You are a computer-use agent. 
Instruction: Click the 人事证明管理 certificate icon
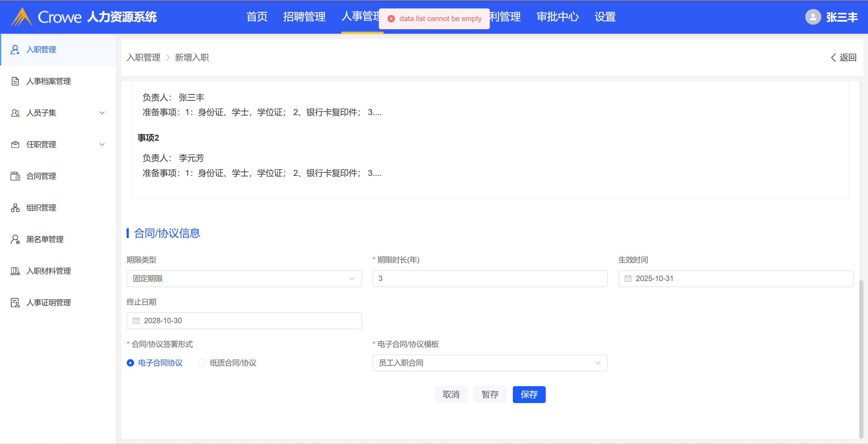(15, 303)
